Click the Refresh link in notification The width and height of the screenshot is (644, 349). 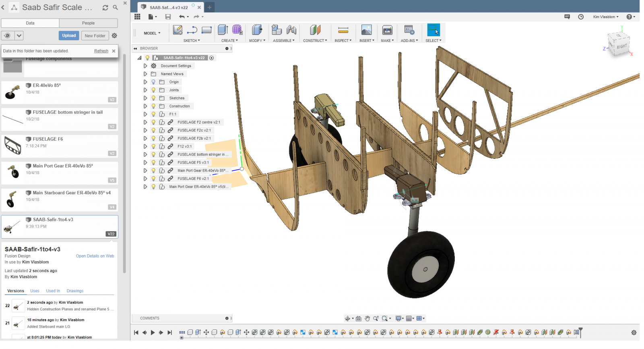pos(101,51)
